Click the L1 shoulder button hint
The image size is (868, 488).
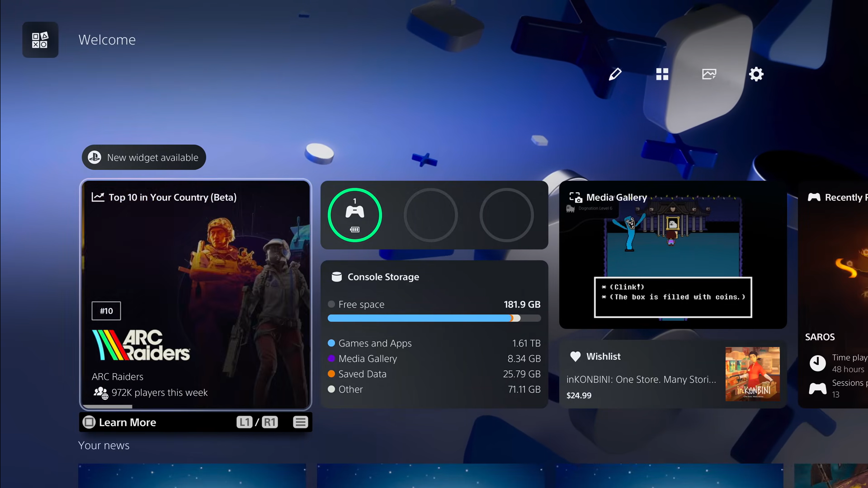(x=244, y=422)
